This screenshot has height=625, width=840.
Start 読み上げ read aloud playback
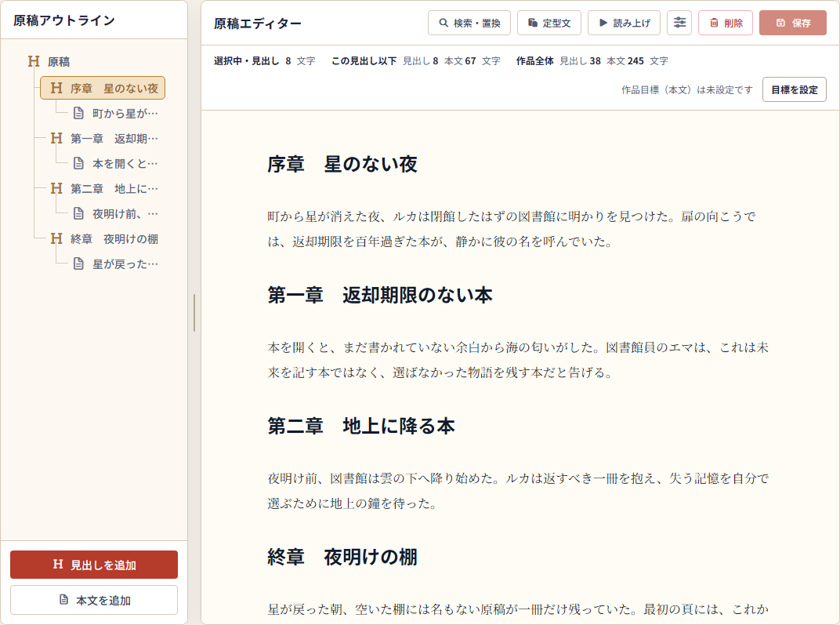pyautogui.click(x=624, y=23)
